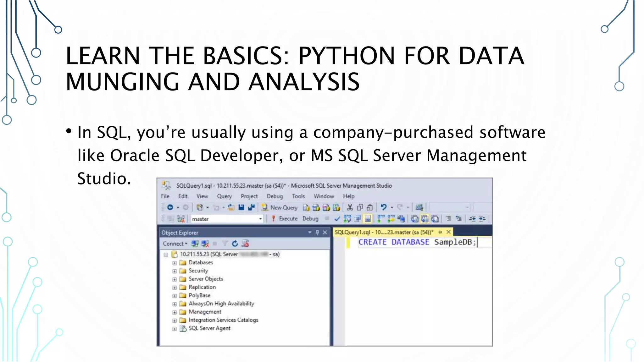The height and width of the screenshot is (362, 644).
Task: Click the Save All icon
Action: (x=251, y=207)
